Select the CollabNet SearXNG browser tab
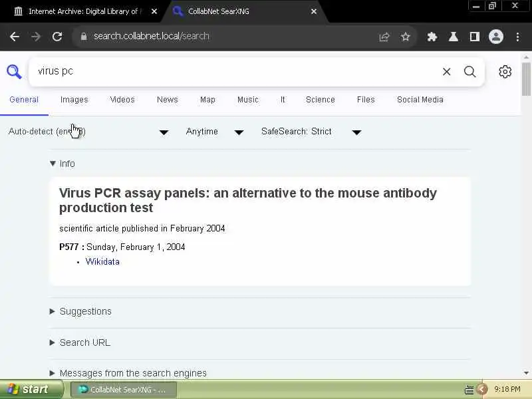 tap(244, 11)
